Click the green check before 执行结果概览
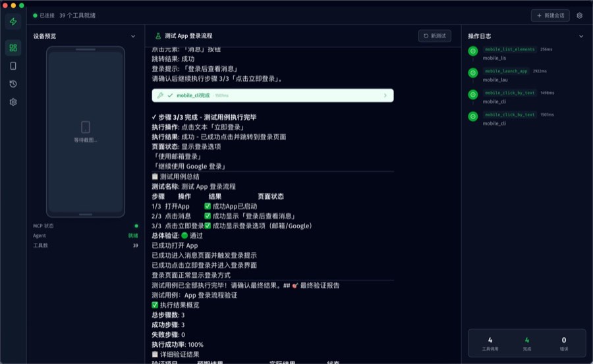593x364 pixels. pos(155,305)
